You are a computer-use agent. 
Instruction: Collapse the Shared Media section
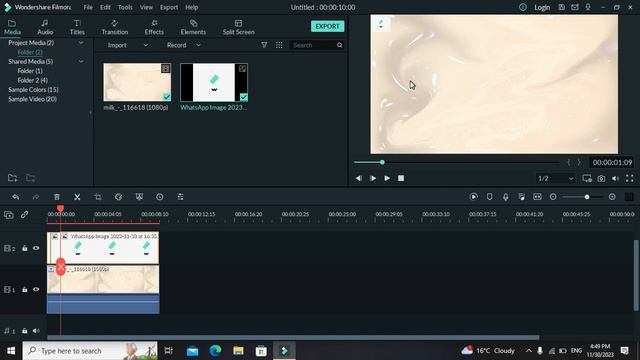tap(81, 61)
